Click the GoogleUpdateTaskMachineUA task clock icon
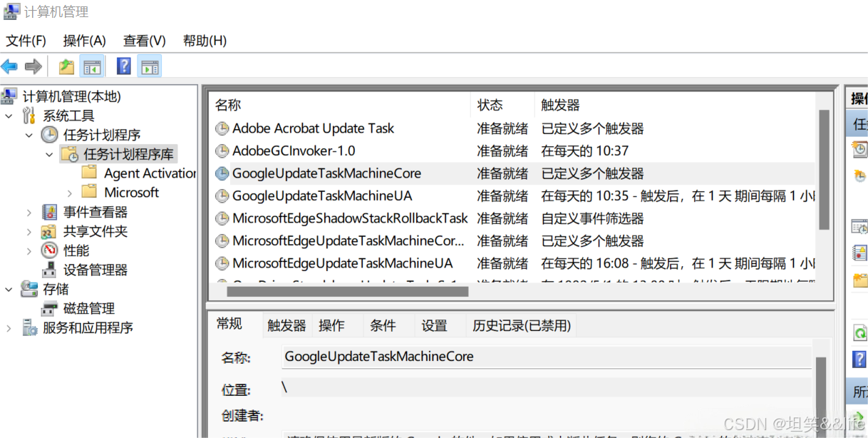The image size is (868, 438). point(222,196)
